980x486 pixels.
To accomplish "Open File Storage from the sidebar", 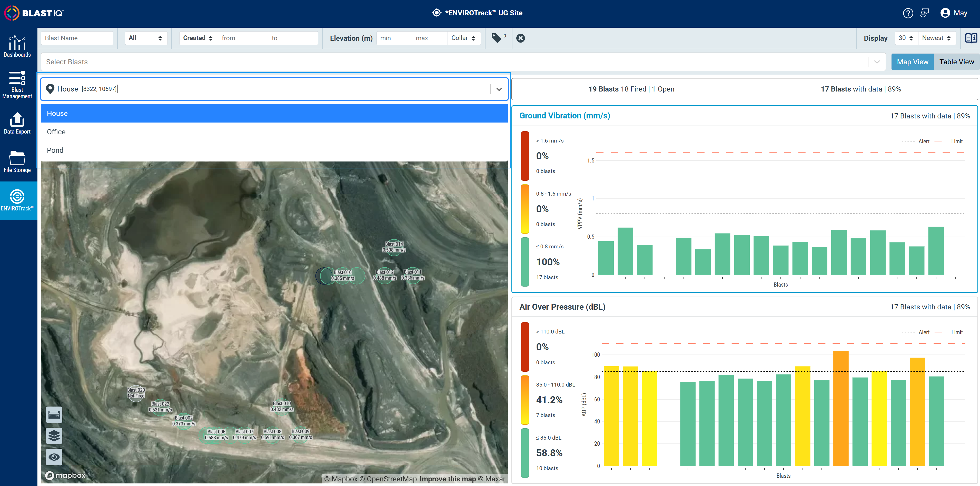I will coord(17,162).
